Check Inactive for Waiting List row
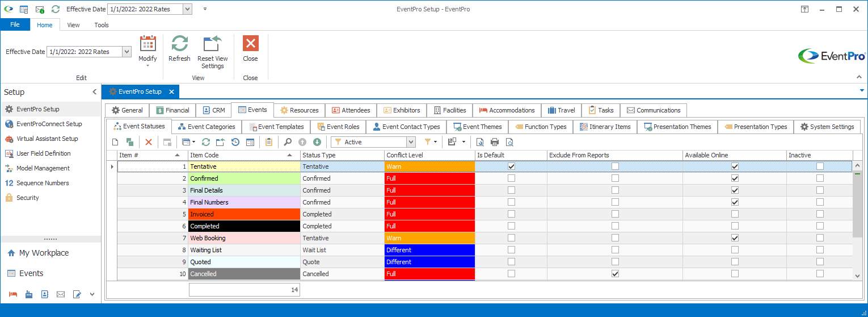The height and width of the screenshot is (317, 868). pyautogui.click(x=820, y=250)
